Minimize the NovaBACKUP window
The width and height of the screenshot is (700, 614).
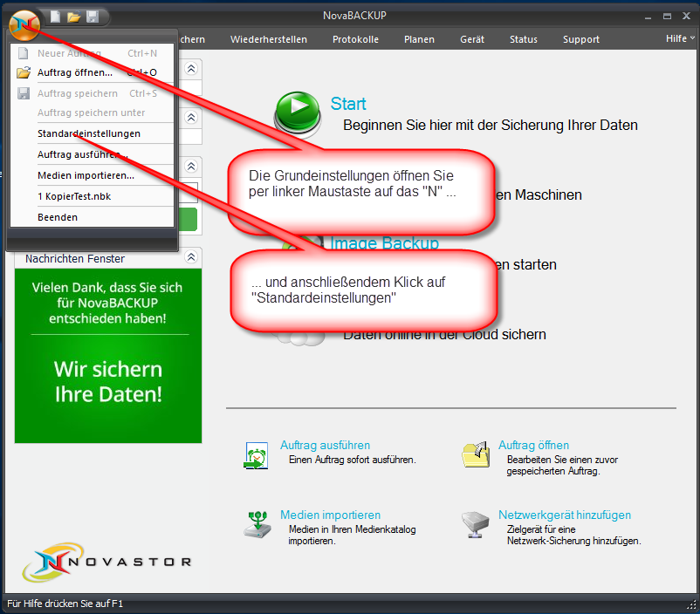click(x=648, y=17)
